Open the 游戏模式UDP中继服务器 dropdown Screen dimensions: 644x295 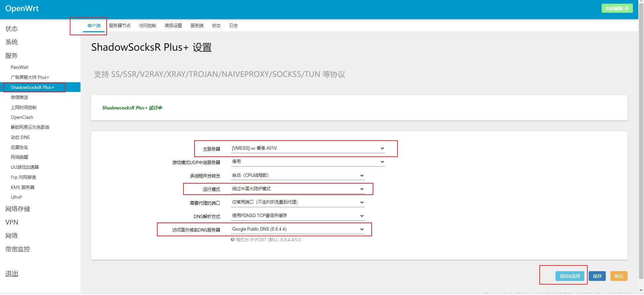coord(308,162)
